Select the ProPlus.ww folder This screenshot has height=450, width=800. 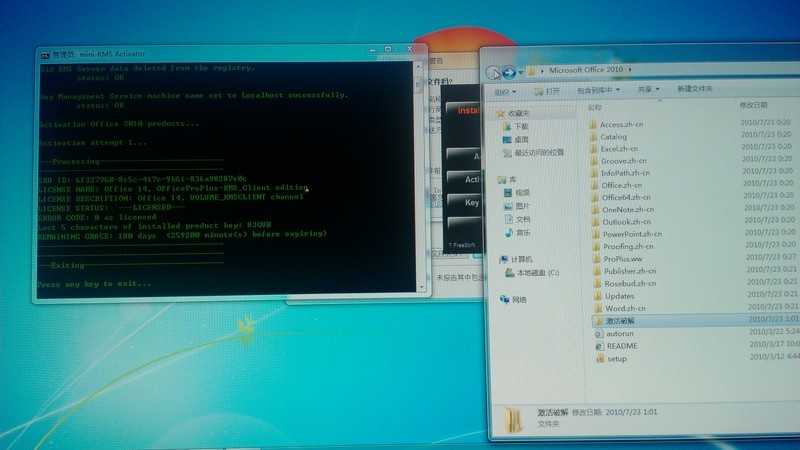(618, 259)
